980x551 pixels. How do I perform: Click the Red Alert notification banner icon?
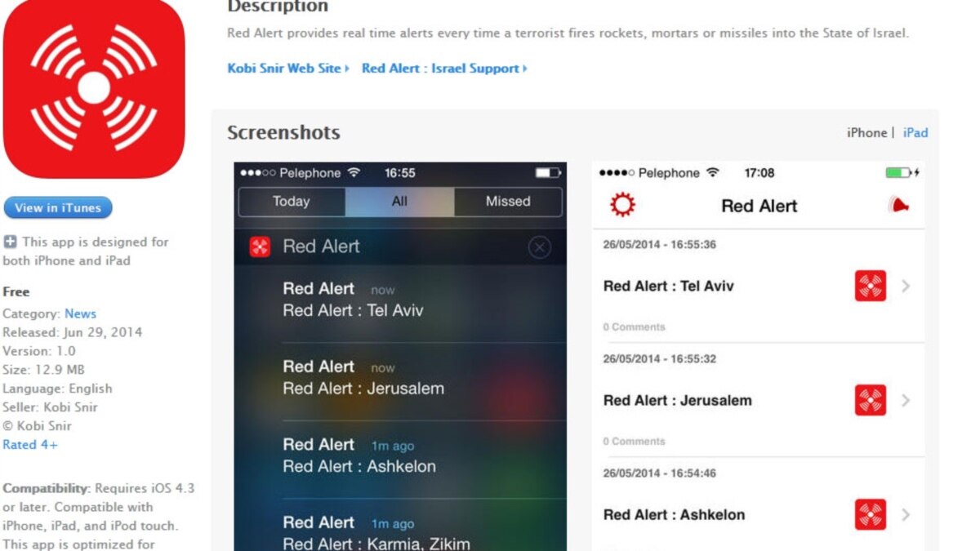[x=261, y=247]
